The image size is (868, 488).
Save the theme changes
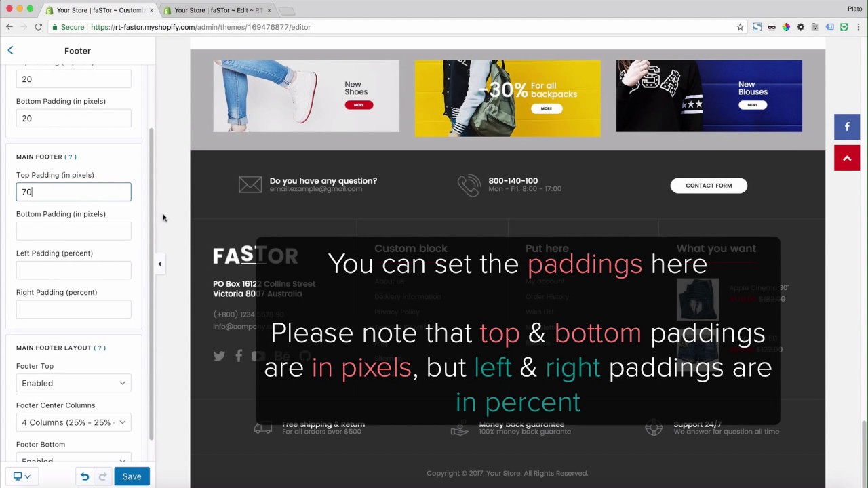point(132,476)
